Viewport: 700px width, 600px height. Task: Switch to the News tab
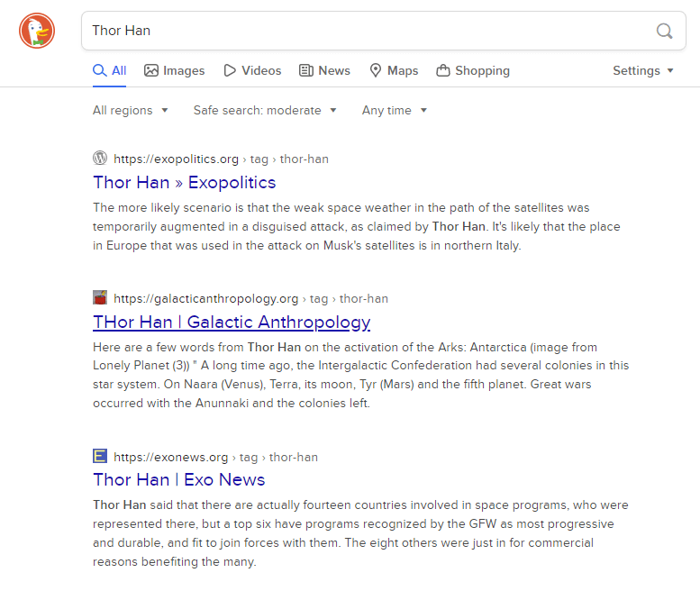(x=324, y=70)
